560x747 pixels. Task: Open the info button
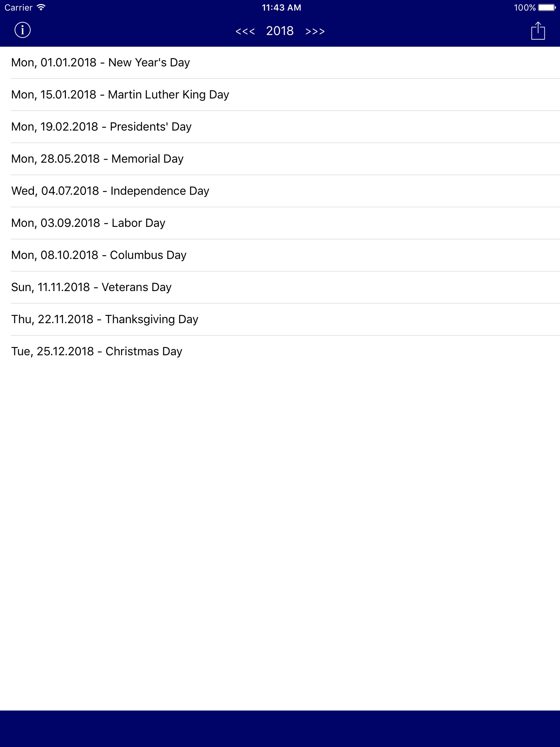click(23, 30)
